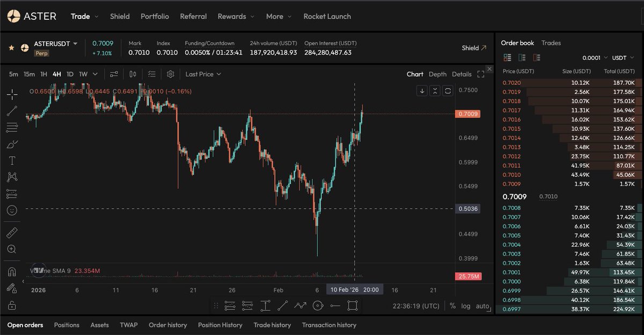Image resolution: width=644 pixels, height=335 pixels.
Task: Open the position forecasting tool
Action: (12, 194)
